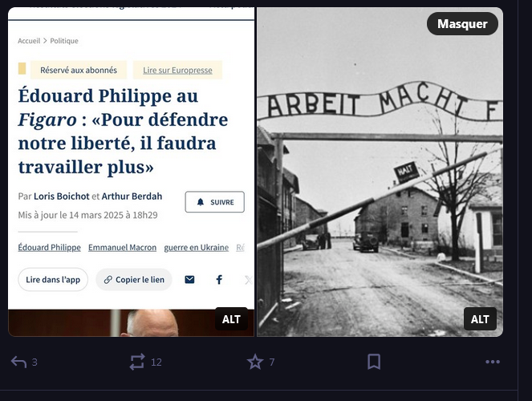Favorite the post with the star icon
532x401 pixels.
[x=255, y=362]
